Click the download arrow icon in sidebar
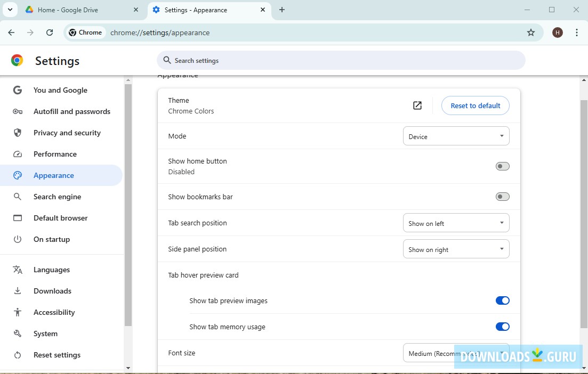The height and width of the screenshot is (374, 588). click(17, 291)
